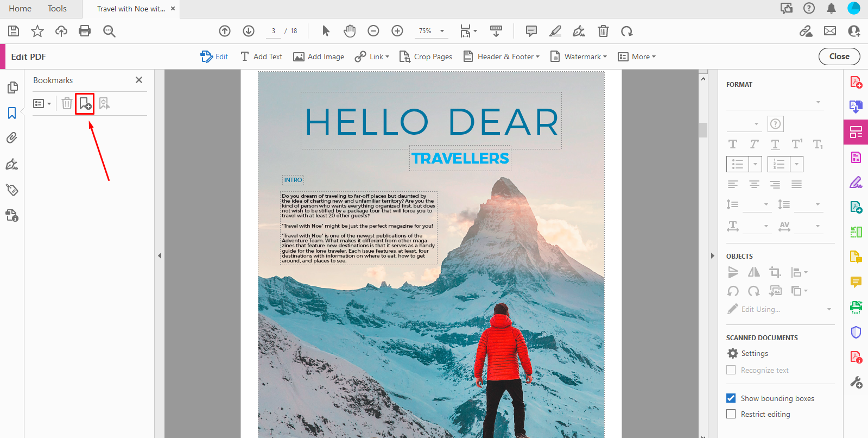Open Create PDF tool in right rail
The width and height of the screenshot is (868, 438).
856,82
